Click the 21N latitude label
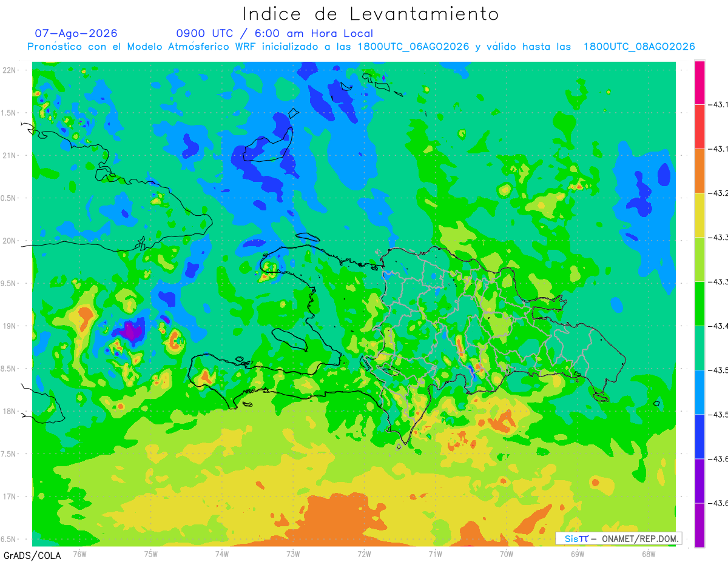This screenshot has width=728, height=562. pos(10,155)
